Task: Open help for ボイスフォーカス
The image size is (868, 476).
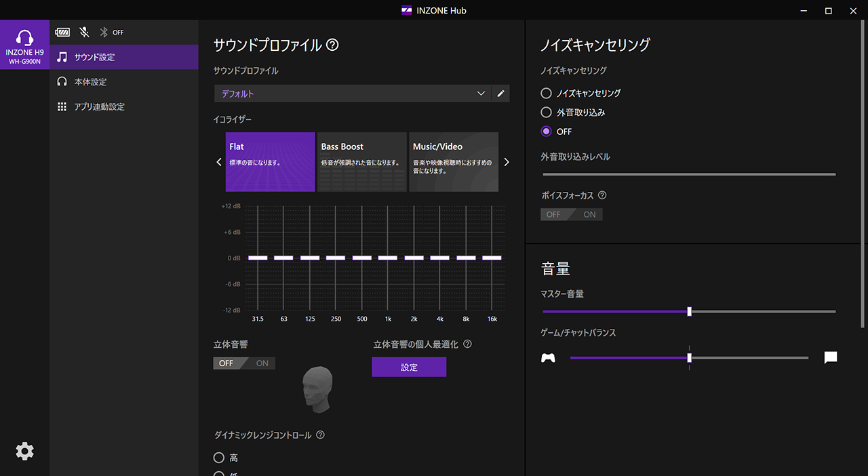Action: (x=602, y=195)
